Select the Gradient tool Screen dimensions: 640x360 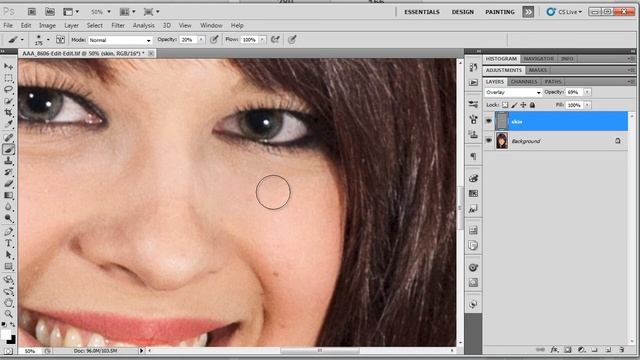pyautogui.click(x=8, y=195)
